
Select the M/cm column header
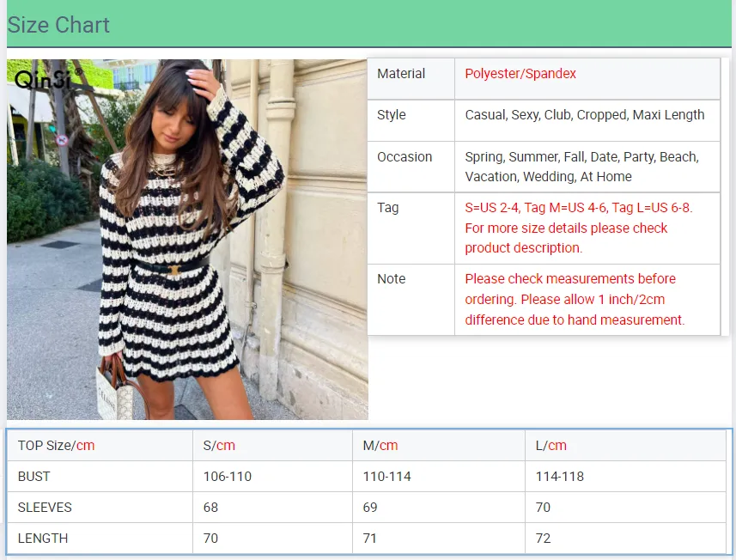[x=380, y=446]
